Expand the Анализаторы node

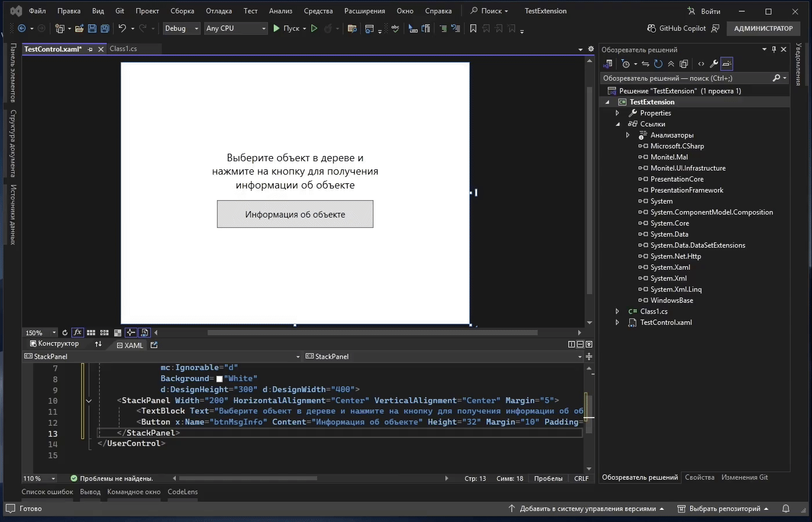[x=628, y=135]
